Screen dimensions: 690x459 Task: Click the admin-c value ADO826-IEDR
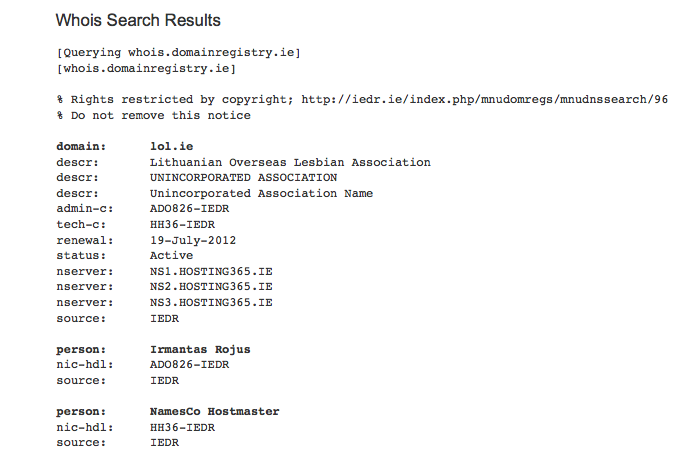point(189,209)
